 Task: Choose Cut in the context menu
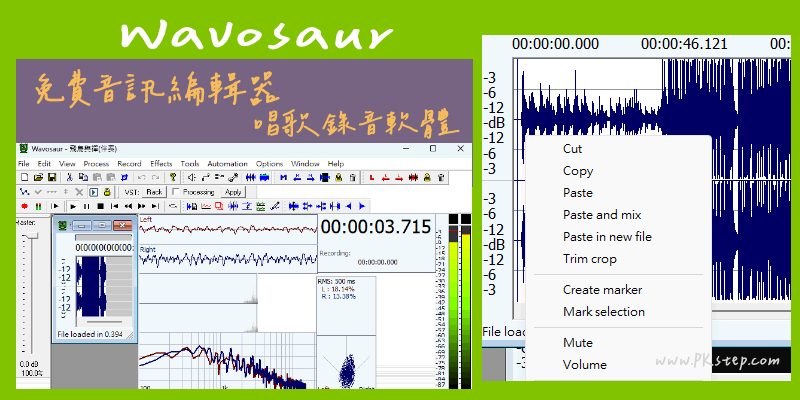pyautogui.click(x=572, y=149)
